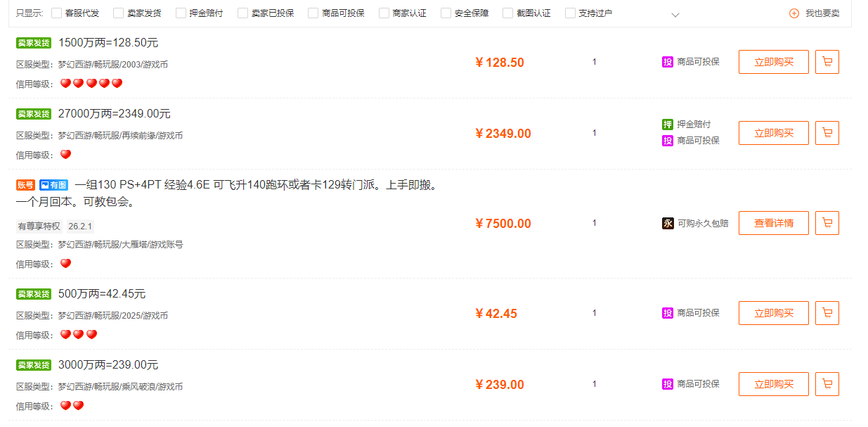Click the cart icon next to 查看详情 button
This screenshot has height=427, width=868.
[x=827, y=223]
